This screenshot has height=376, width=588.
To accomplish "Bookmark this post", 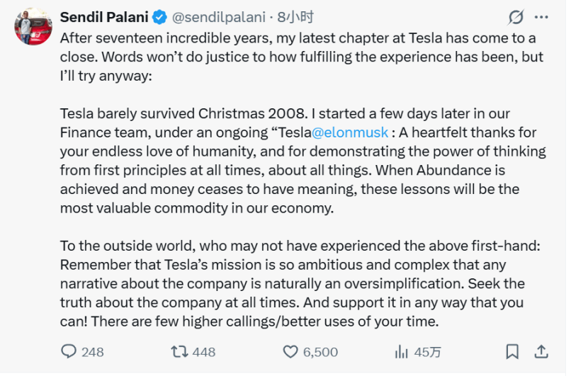I will tap(512, 351).
